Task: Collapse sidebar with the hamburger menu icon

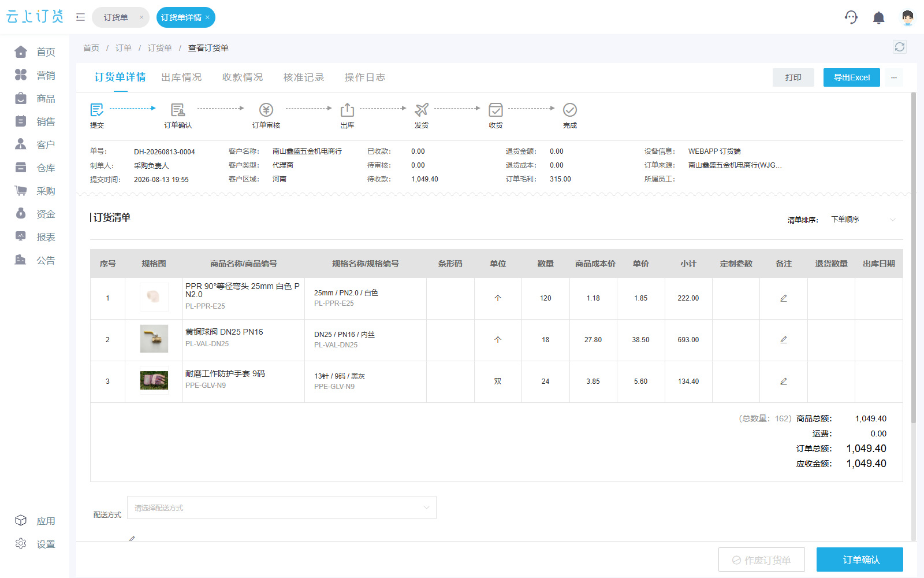Action: point(80,17)
